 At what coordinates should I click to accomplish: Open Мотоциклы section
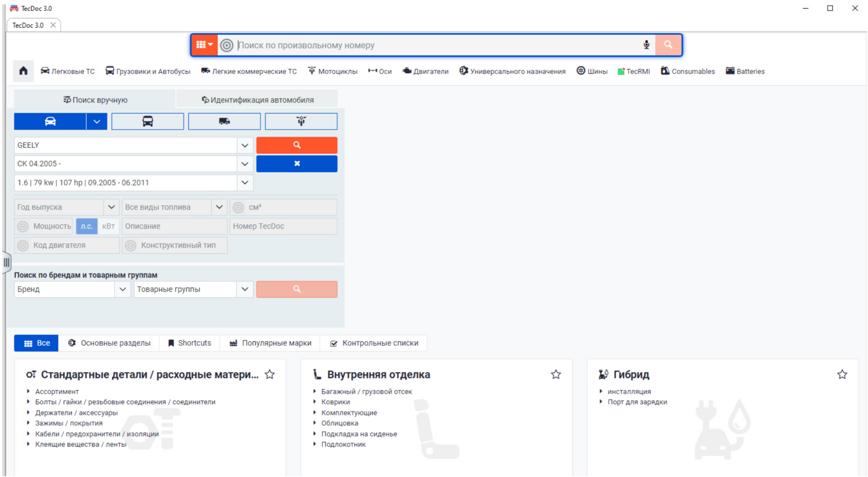coord(333,71)
